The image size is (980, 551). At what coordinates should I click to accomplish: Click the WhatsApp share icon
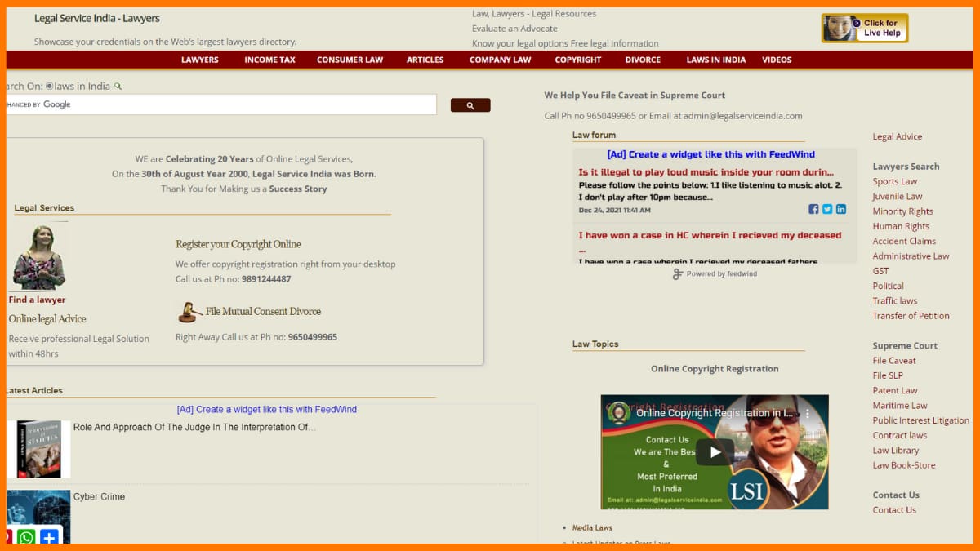point(26,537)
